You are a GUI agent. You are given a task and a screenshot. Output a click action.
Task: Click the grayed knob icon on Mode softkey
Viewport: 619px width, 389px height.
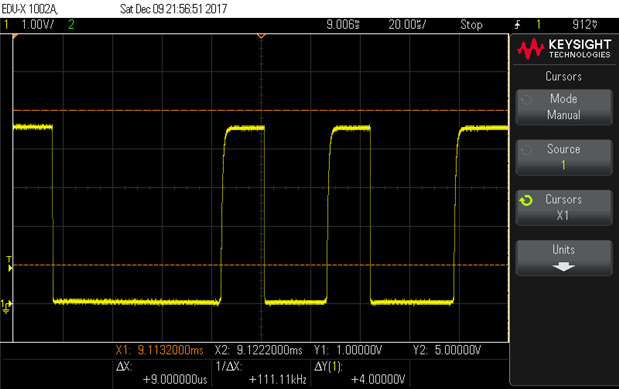click(x=526, y=100)
